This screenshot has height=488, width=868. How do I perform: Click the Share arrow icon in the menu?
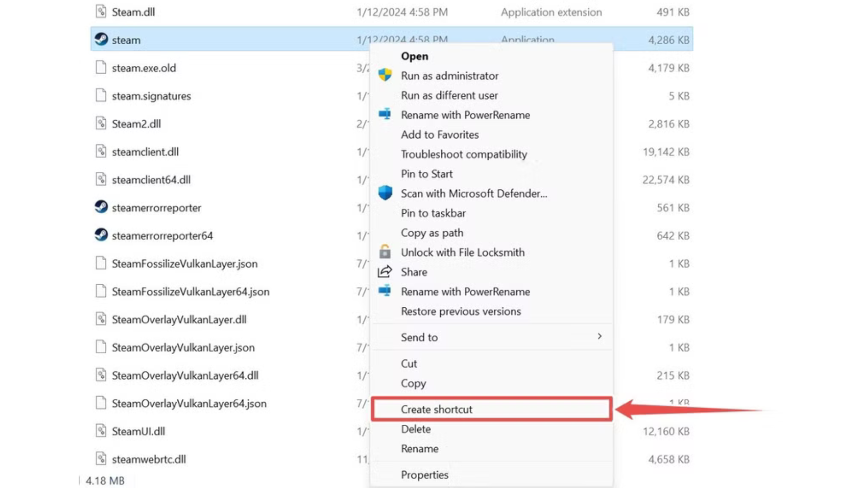(x=385, y=272)
